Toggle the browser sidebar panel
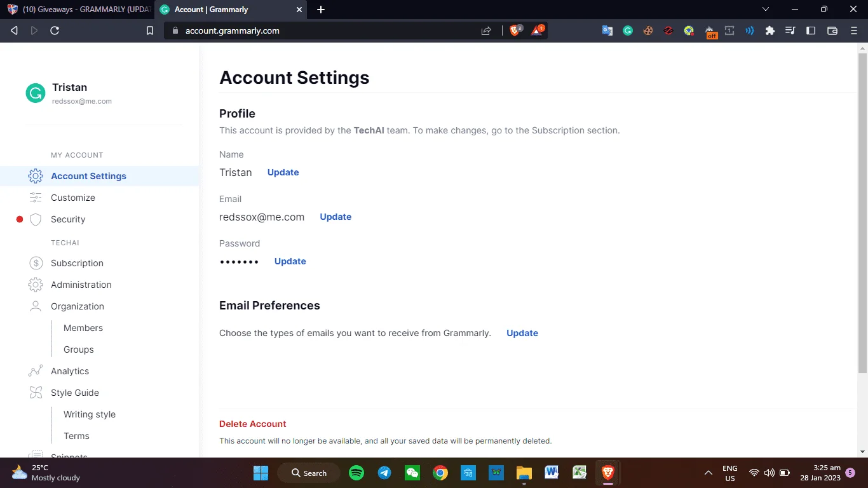 point(811,30)
